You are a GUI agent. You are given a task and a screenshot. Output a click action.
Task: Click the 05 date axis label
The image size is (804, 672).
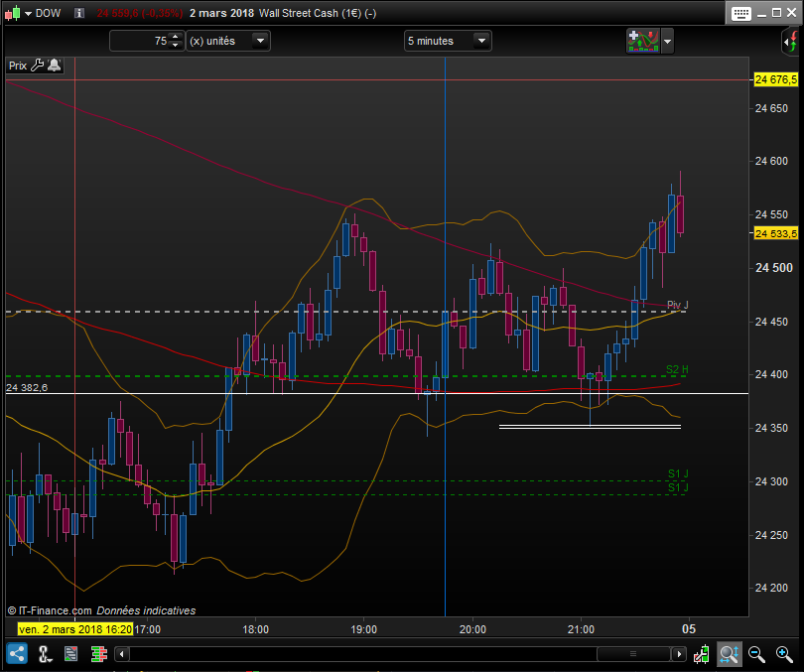click(x=689, y=629)
